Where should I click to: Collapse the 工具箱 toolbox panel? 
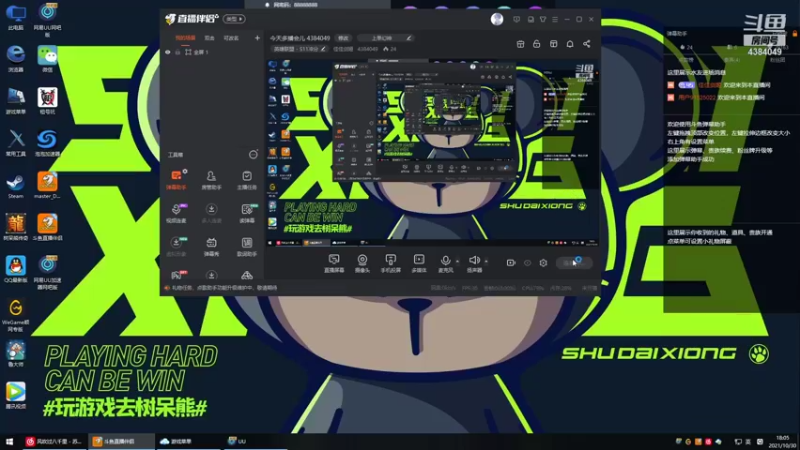pyautogui.click(x=253, y=155)
